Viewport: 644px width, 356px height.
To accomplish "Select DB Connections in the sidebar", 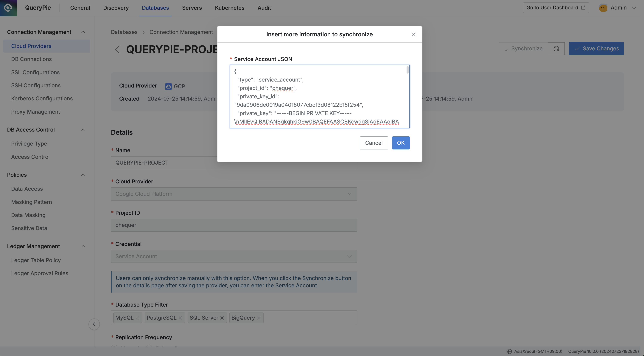I will pyautogui.click(x=31, y=59).
